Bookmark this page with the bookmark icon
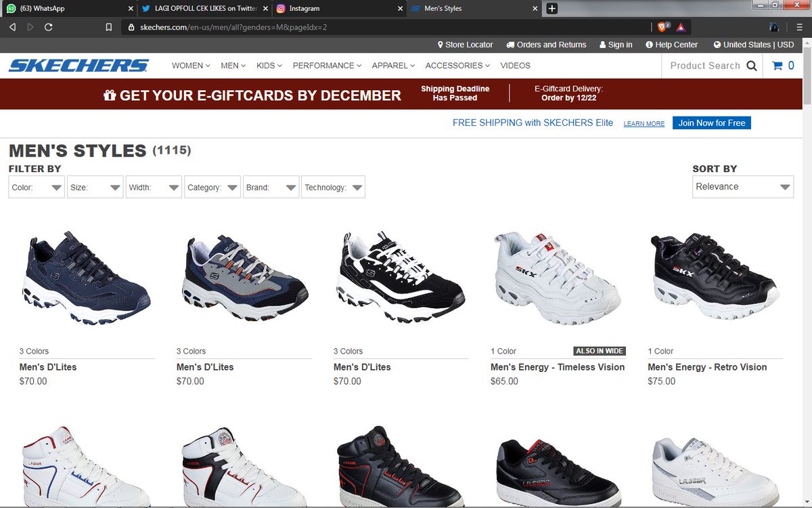The height and width of the screenshot is (508, 812). click(108, 27)
